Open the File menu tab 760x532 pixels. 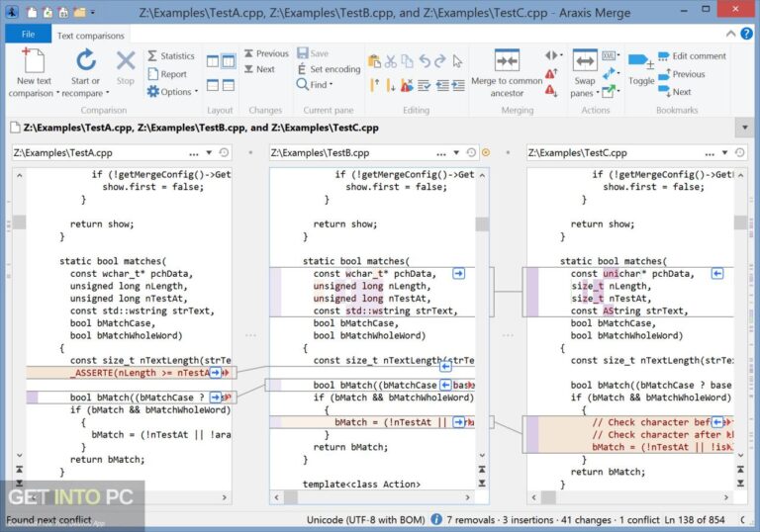tap(28, 34)
